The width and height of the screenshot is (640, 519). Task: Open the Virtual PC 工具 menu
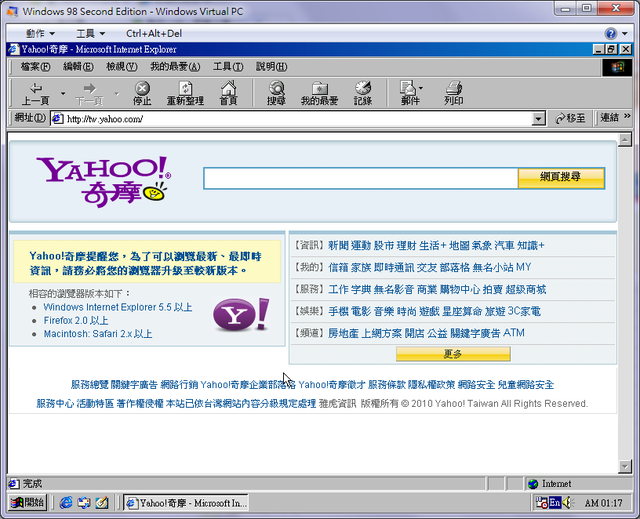point(91,33)
